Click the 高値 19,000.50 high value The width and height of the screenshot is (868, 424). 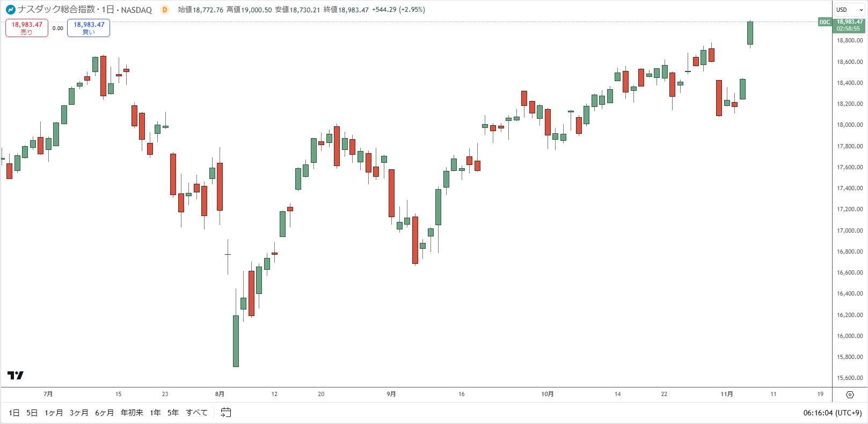249,10
